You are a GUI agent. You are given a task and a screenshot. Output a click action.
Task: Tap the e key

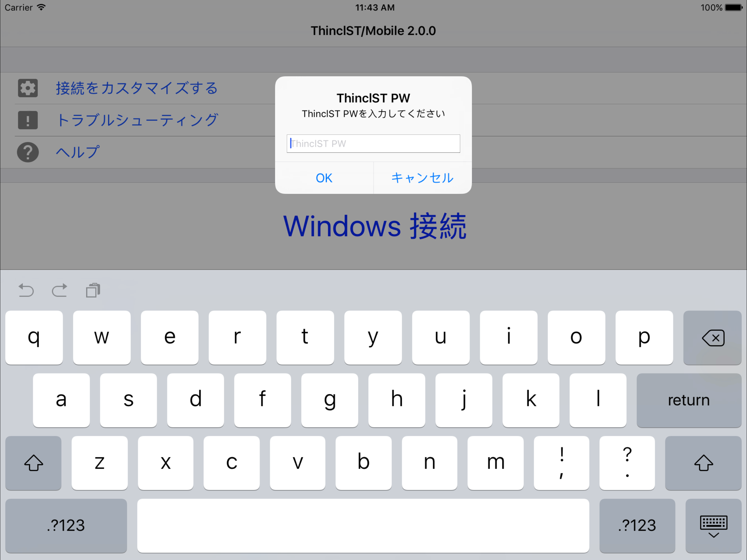[170, 337]
